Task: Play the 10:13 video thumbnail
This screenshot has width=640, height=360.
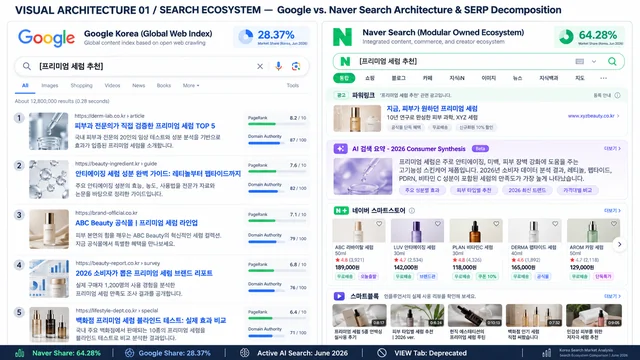Action: tap(475, 316)
